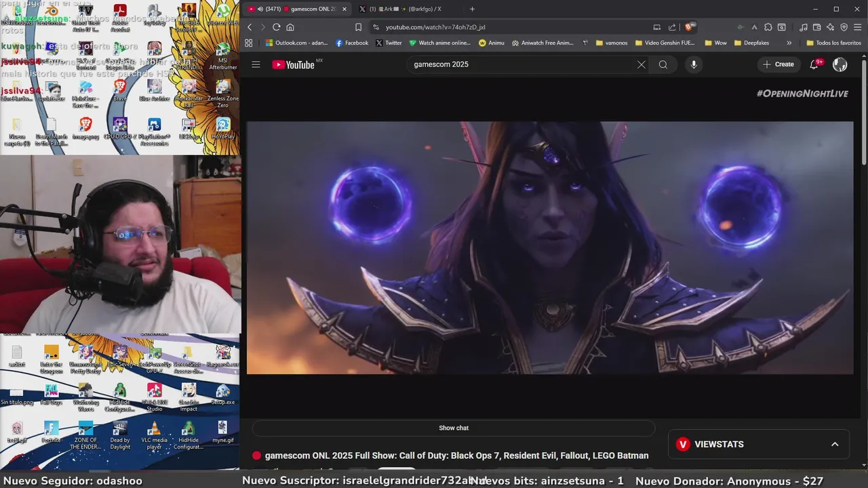Clear the gamescom 2025 search text
Image resolution: width=868 pixels, height=488 pixels.
pyautogui.click(x=641, y=64)
